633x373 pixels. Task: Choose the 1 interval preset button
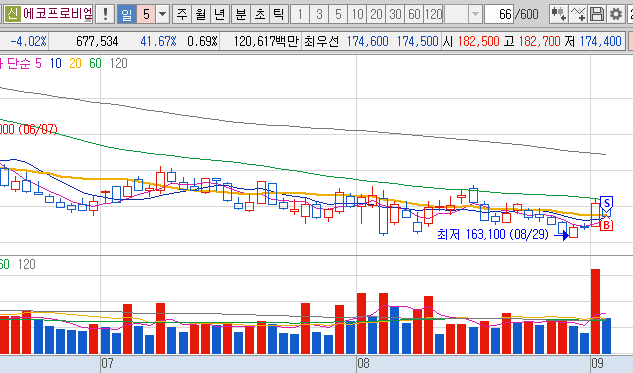[x=300, y=15]
